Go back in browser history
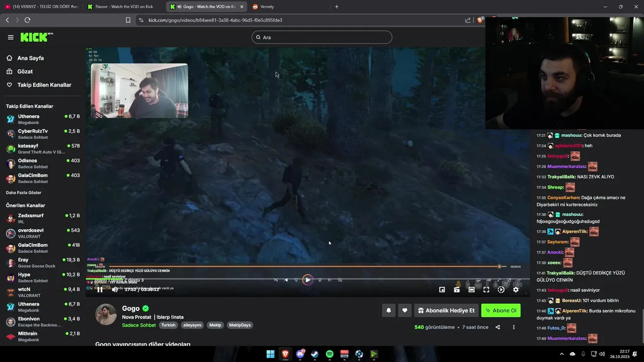The image size is (644, 362). (x=7, y=20)
